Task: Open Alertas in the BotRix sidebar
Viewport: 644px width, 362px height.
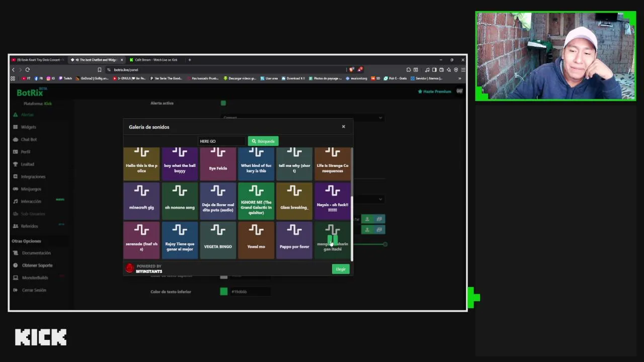Action: point(27,115)
